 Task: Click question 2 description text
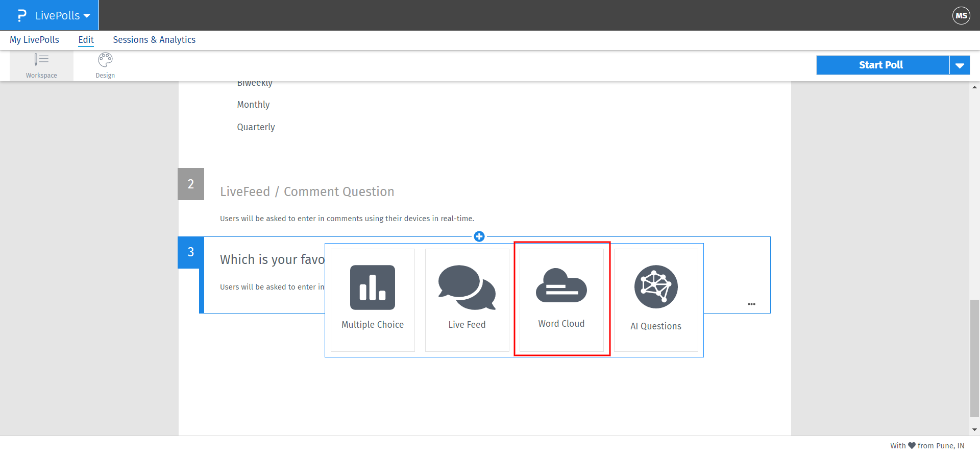(x=347, y=219)
